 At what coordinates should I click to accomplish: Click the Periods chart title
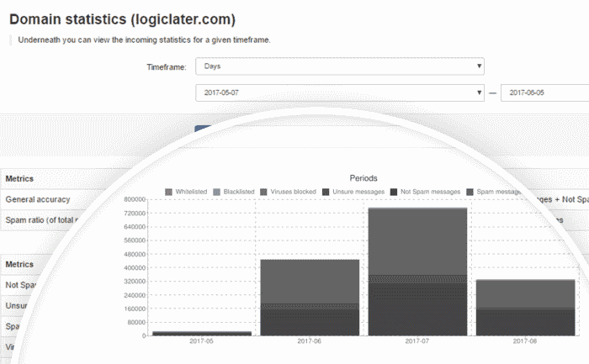point(363,178)
